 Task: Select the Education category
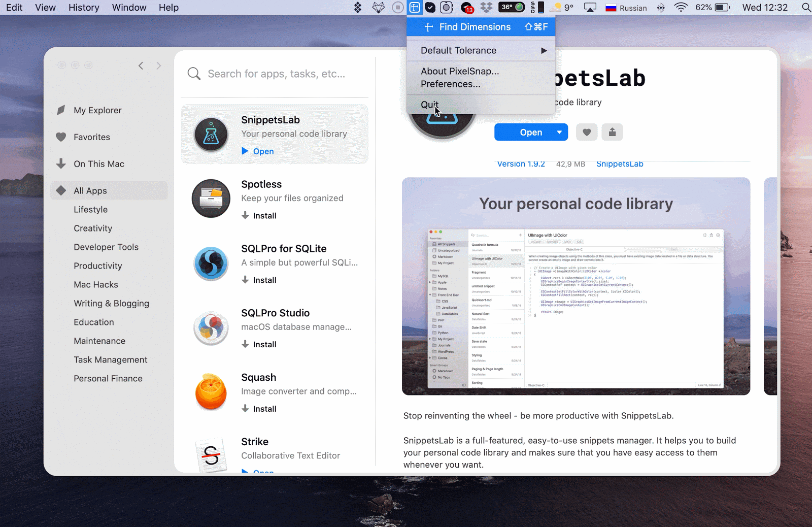click(94, 322)
